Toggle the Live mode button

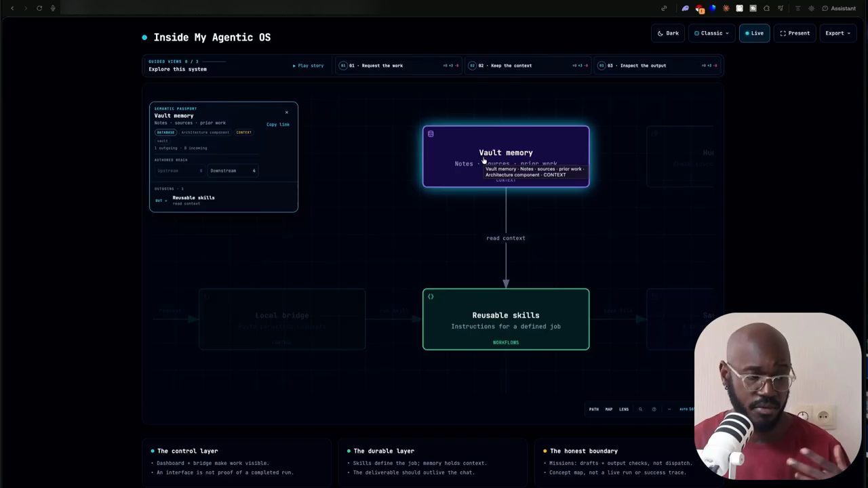pos(754,33)
